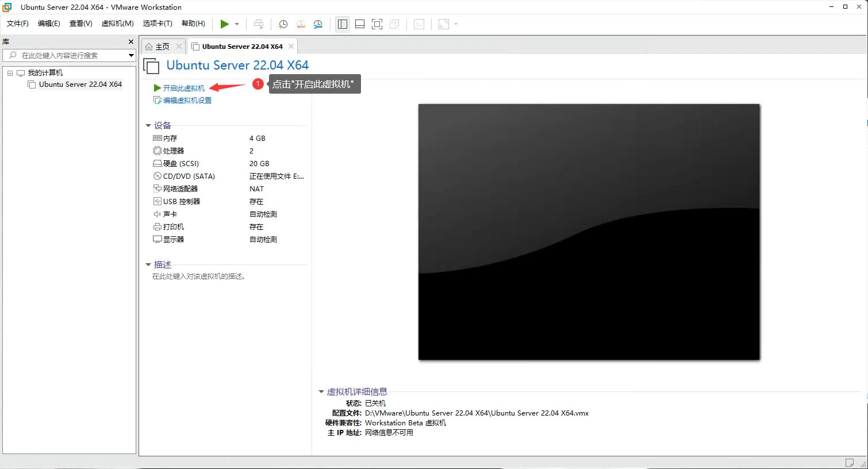Open stretch display dropdown arrow
Viewport: 868px width, 469px height.
click(x=456, y=24)
